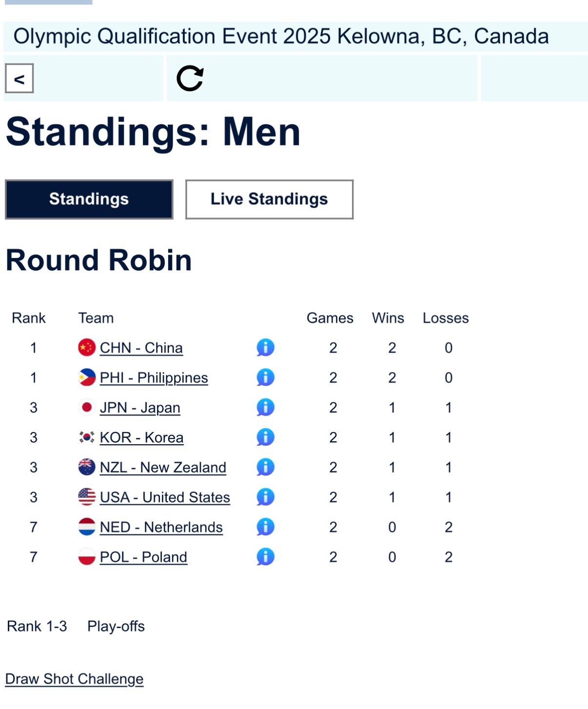Screen dimensions: 588x709
Task: Click the Korea flag icon
Action: (87, 437)
